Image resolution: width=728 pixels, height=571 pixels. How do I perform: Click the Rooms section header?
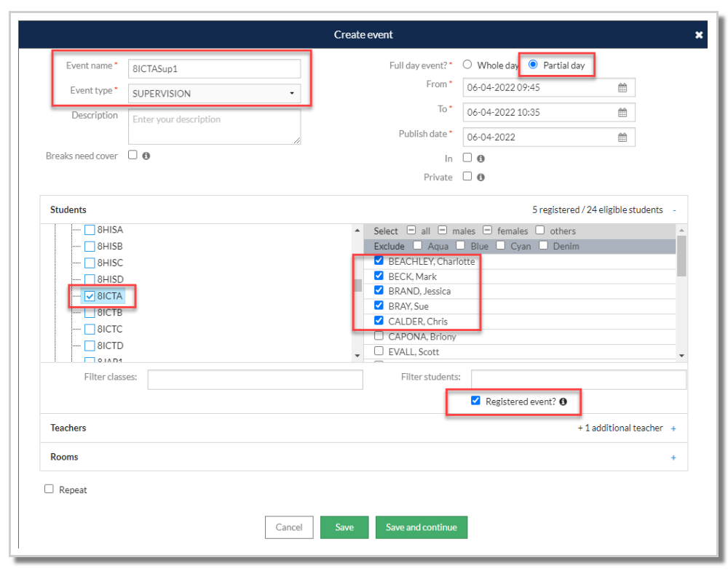[363, 458]
